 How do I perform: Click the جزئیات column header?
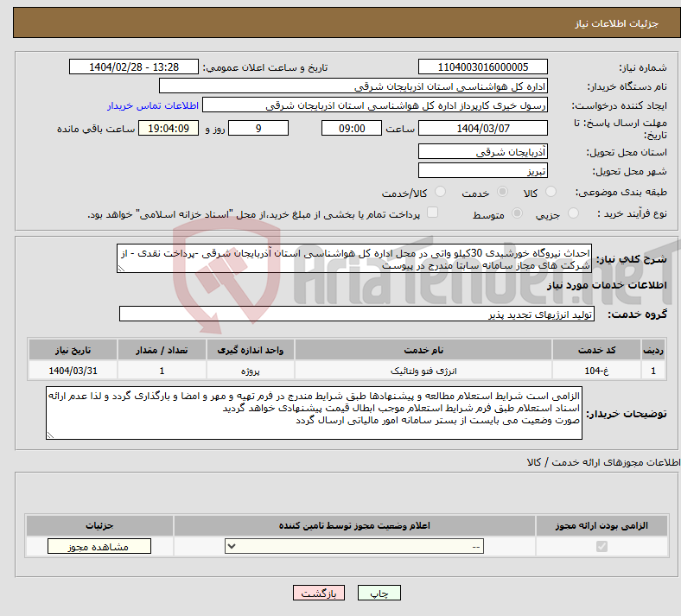(99, 525)
